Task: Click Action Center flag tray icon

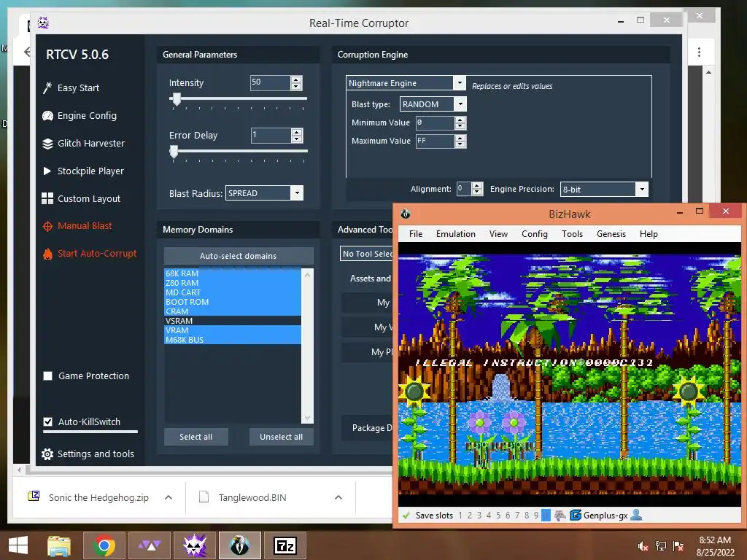Action: (678, 546)
